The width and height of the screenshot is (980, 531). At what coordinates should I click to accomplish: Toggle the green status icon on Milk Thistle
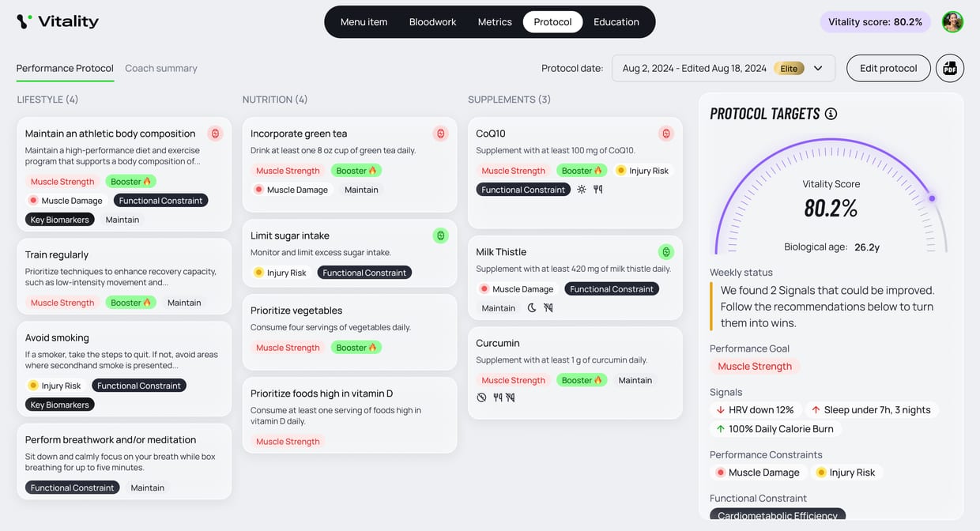tap(666, 251)
